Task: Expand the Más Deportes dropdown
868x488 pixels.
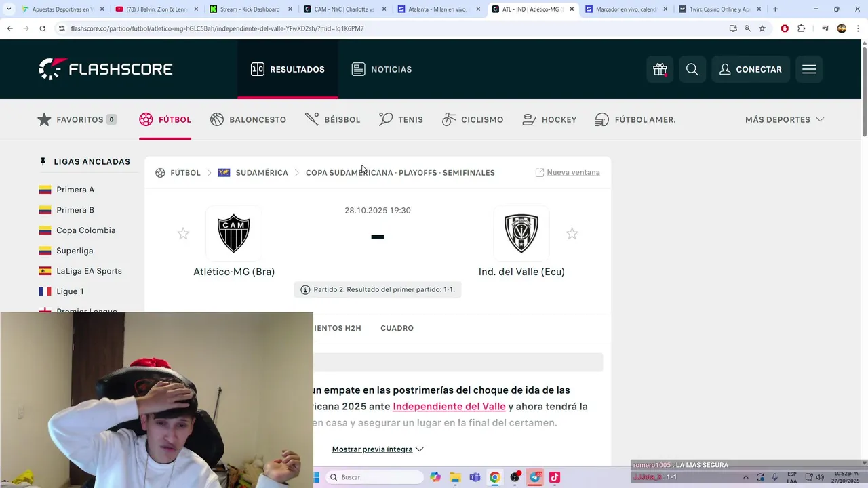Action: (x=785, y=119)
